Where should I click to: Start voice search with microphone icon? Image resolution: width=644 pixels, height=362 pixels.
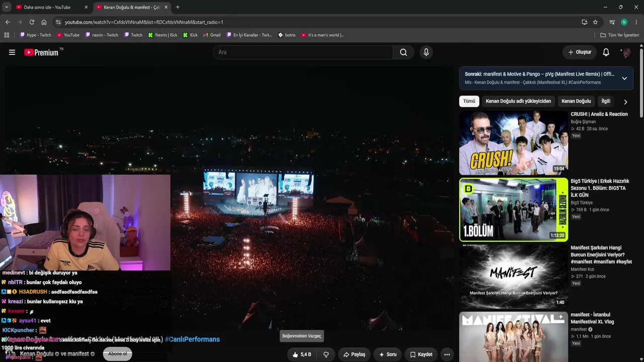pyautogui.click(x=426, y=52)
